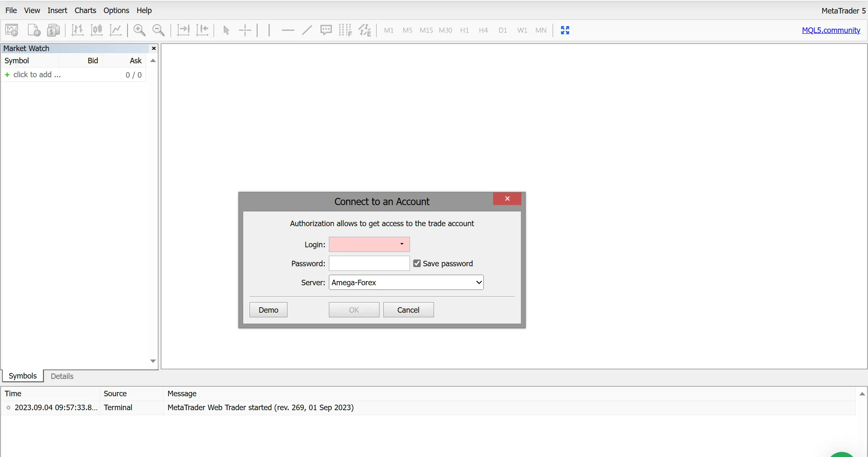Switch chart to bar chart type
The height and width of the screenshot is (457, 868).
tap(77, 30)
